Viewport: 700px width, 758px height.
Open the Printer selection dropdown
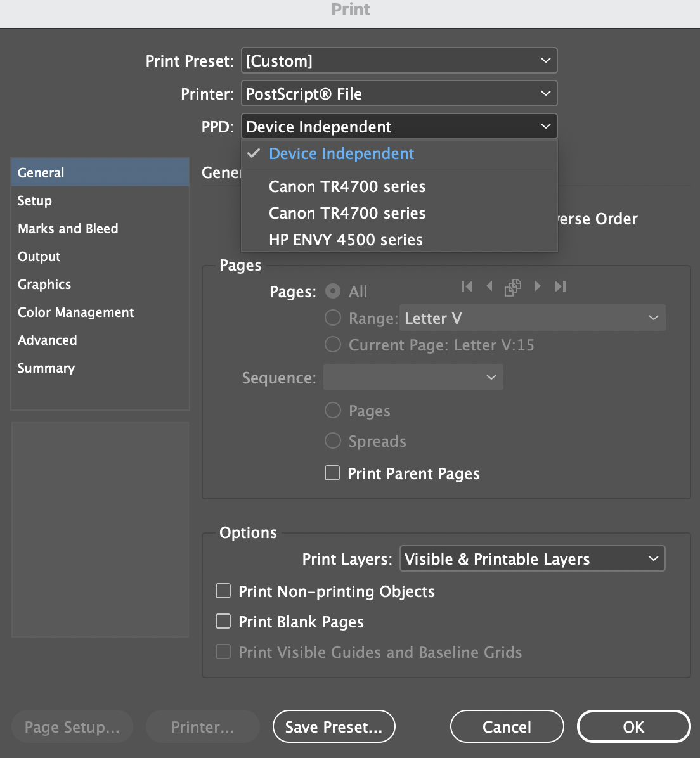pos(399,93)
